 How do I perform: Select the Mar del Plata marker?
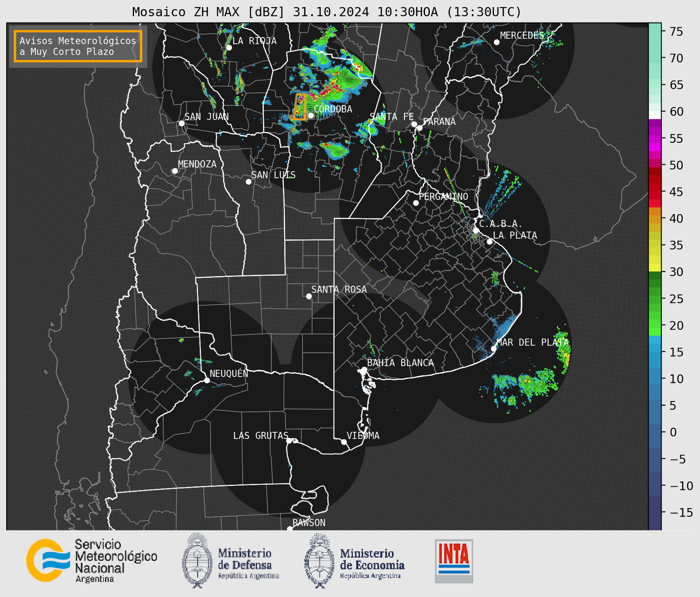(494, 349)
